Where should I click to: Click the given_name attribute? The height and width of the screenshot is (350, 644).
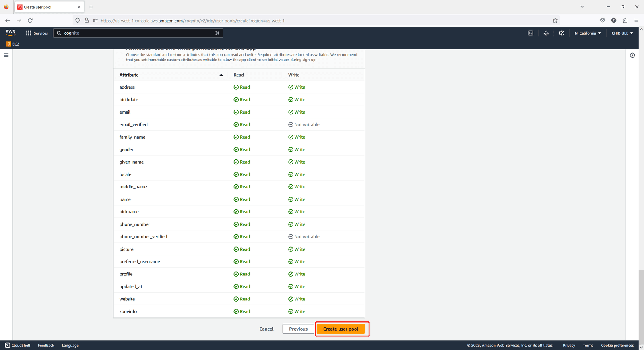(132, 162)
